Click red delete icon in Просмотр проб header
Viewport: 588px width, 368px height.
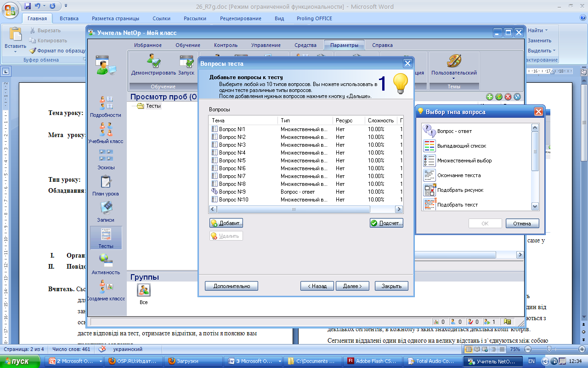508,97
